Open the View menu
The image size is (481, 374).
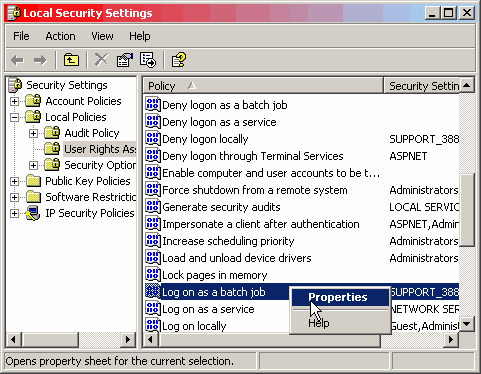102,36
